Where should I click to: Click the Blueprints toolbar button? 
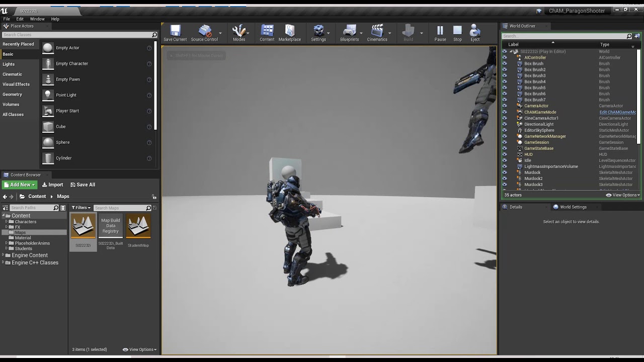(350, 33)
